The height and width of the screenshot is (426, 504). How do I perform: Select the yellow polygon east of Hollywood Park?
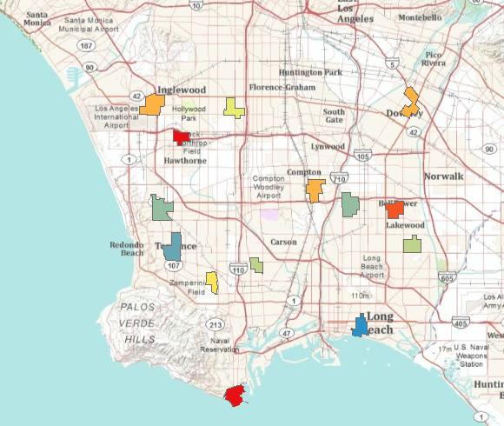click(x=234, y=109)
